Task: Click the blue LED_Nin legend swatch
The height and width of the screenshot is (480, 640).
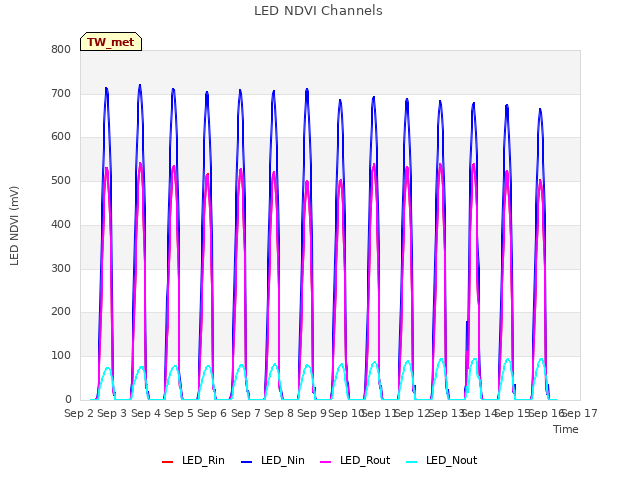Action: coord(247,462)
